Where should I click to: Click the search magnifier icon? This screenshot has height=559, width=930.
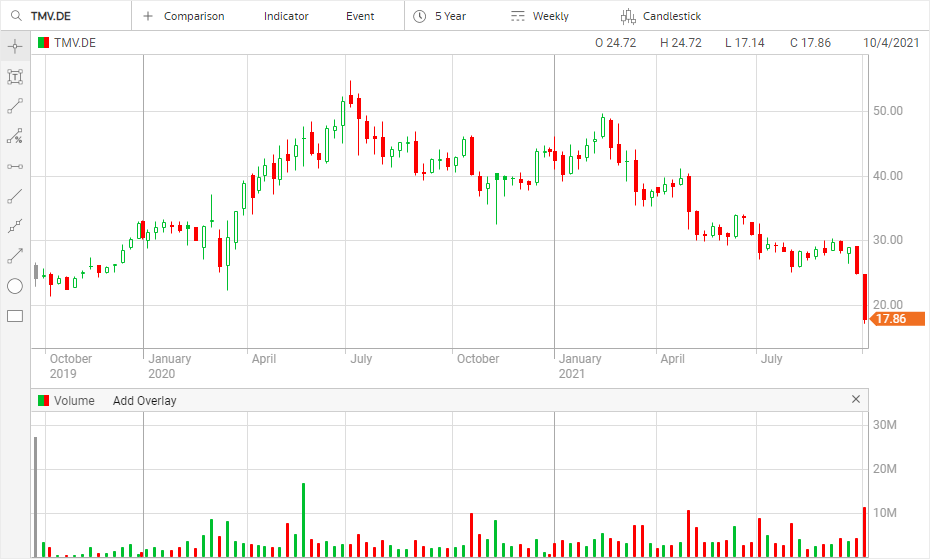pos(15,16)
